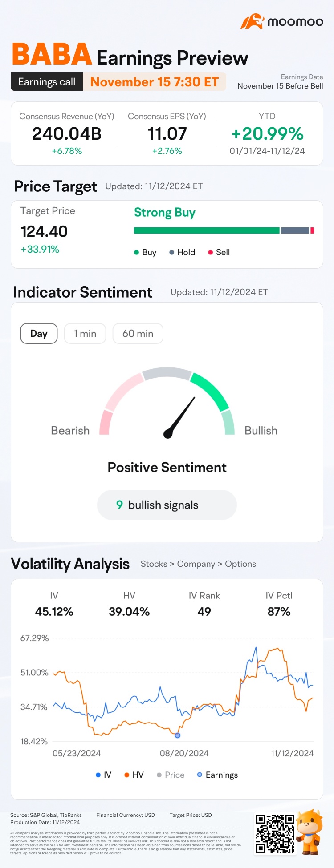This screenshot has height=868, width=334.
Task: Click the 9 bullish signals button
Action: 167,505
